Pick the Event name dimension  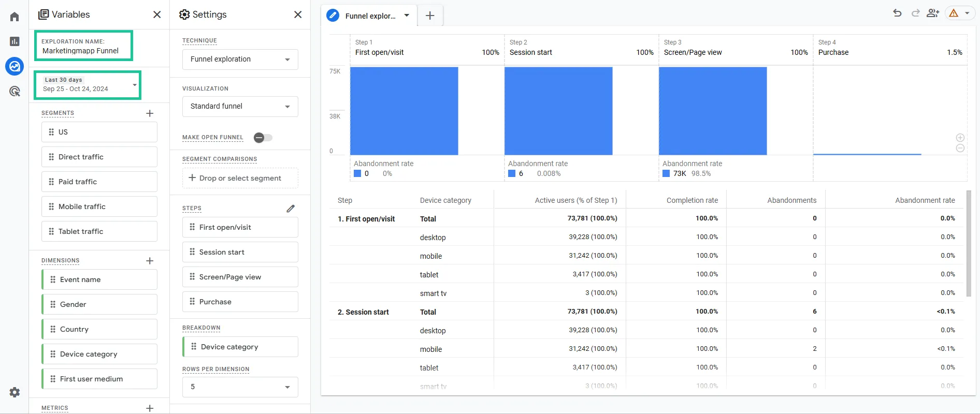[x=99, y=279]
